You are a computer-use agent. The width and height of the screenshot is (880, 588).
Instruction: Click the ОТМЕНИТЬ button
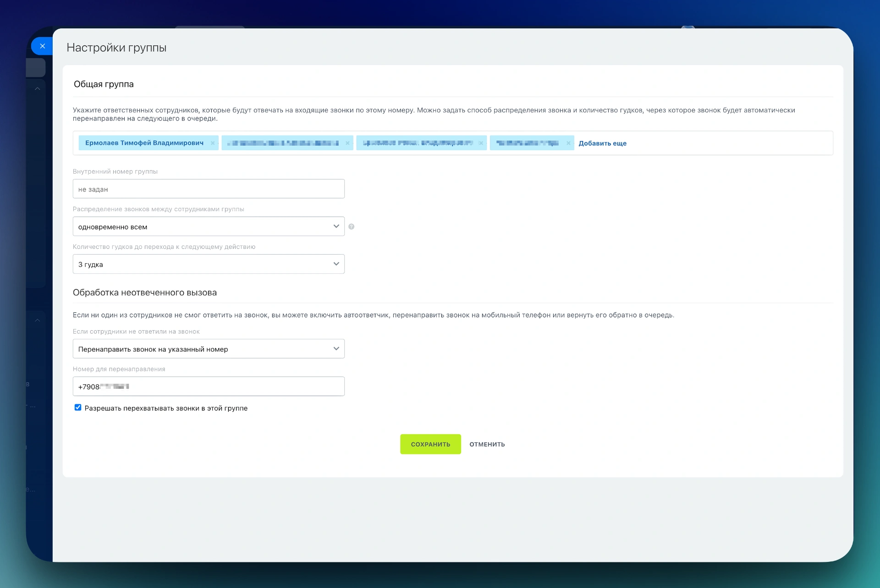[487, 444]
